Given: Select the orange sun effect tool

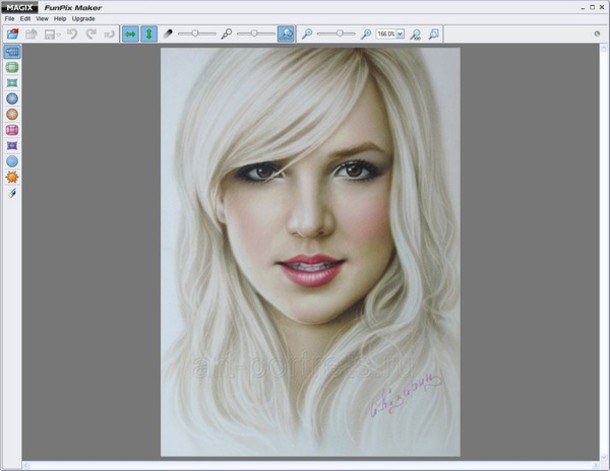Looking at the screenshot, I should point(12,176).
